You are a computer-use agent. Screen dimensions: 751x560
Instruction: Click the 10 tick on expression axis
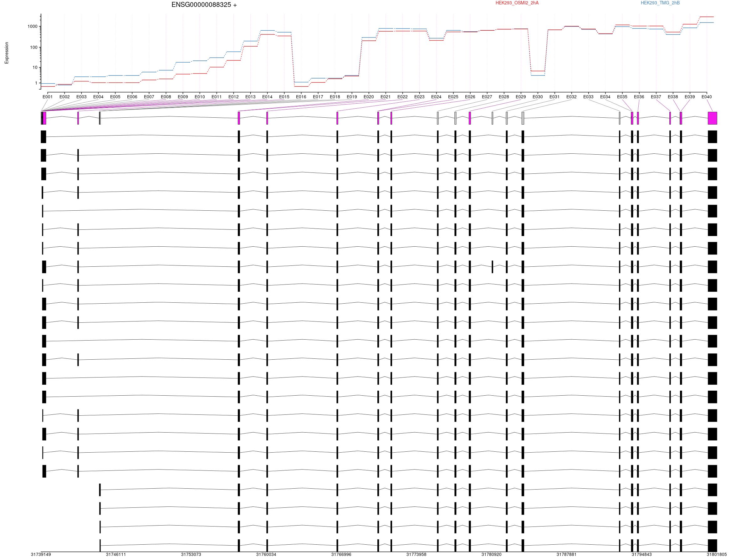coord(35,68)
